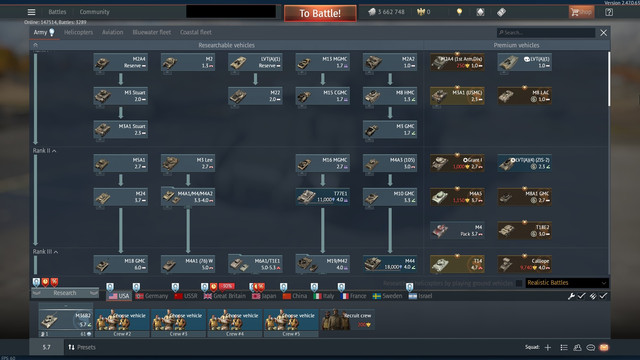Toggle the last checkmark beside country tabs

coord(603,296)
